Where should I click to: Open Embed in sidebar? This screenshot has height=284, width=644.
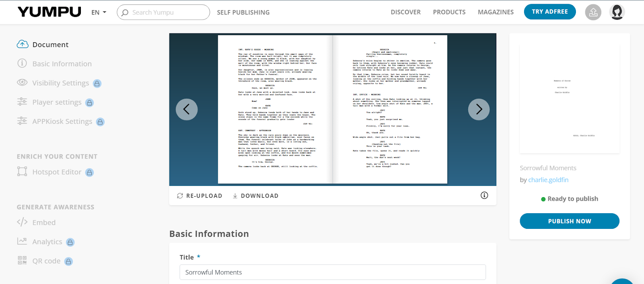(44, 223)
